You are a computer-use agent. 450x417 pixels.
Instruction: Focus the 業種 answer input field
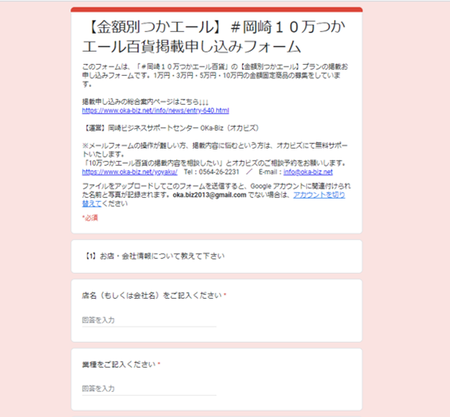pyautogui.click(x=149, y=389)
